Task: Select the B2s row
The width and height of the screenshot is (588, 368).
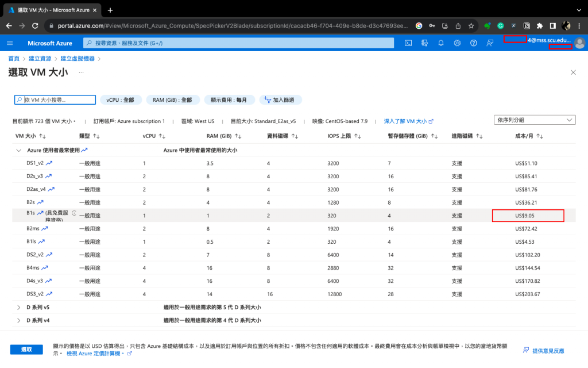Action: click(293, 202)
